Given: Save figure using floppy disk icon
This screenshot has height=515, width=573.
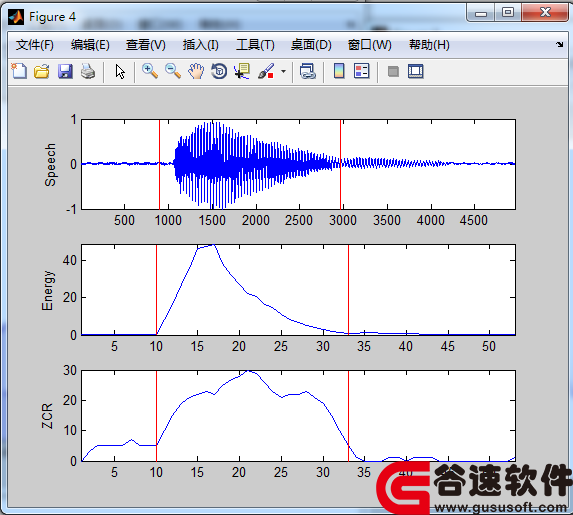Looking at the screenshot, I should pyautogui.click(x=65, y=71).
